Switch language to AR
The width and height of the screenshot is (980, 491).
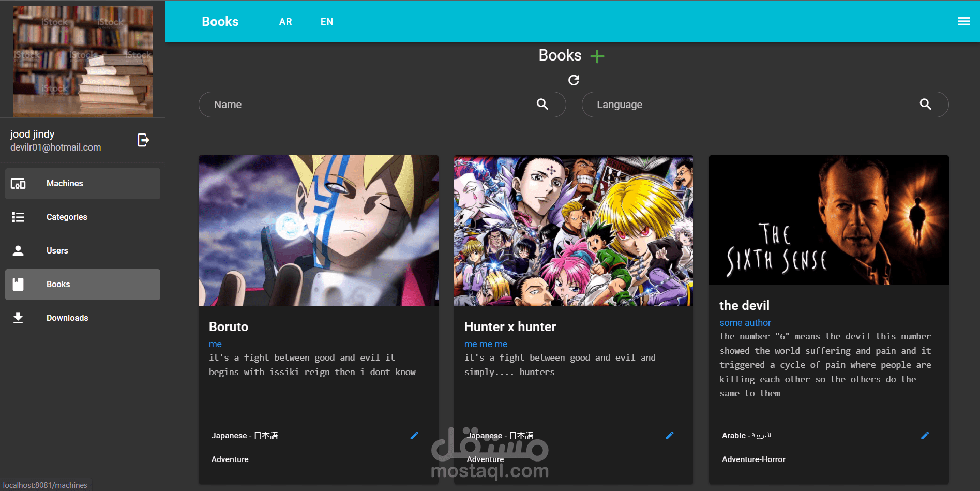click(x=285, y=22)
